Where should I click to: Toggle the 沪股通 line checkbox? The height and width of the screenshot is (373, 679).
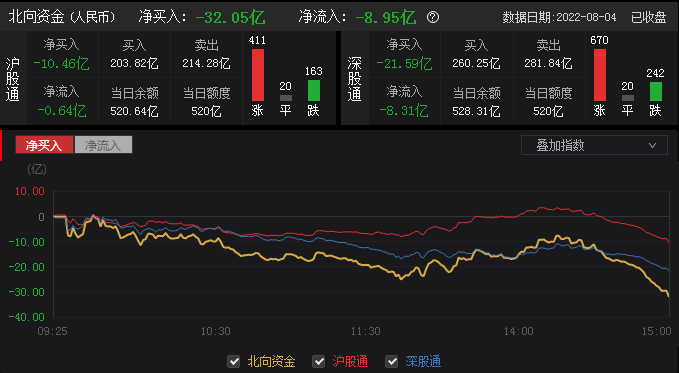click(319, 361)
